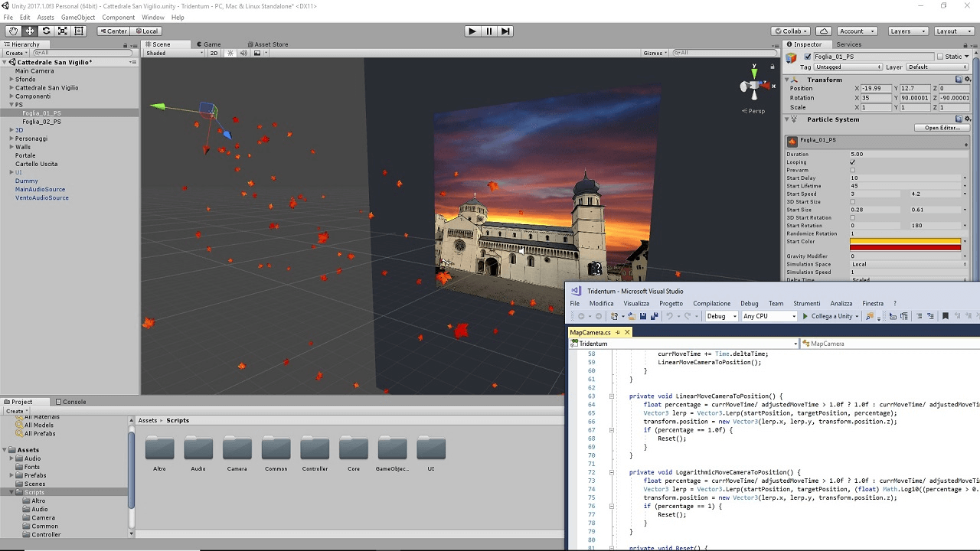Toggle 2D view in Scene
Image resolution: width=980 pixels, height=551 pixels.
tap(214, 53)
